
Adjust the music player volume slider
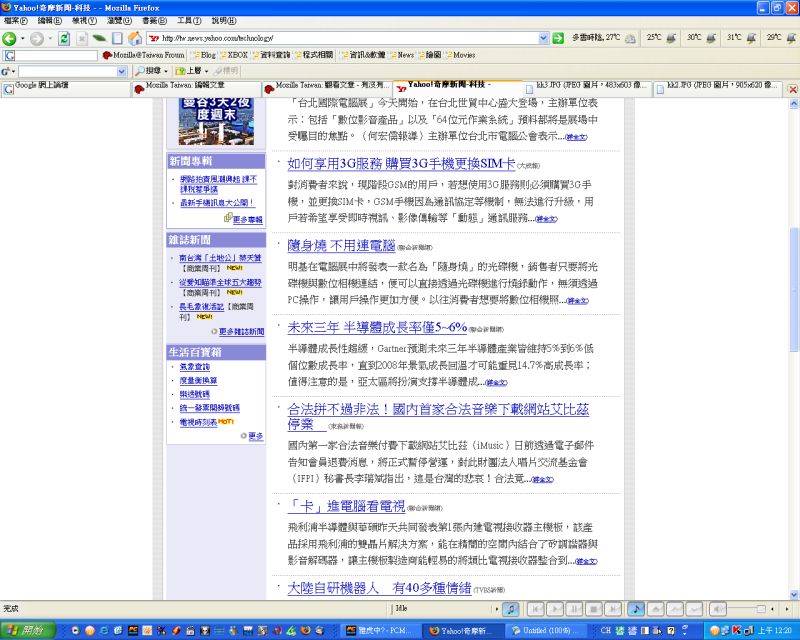761,608
